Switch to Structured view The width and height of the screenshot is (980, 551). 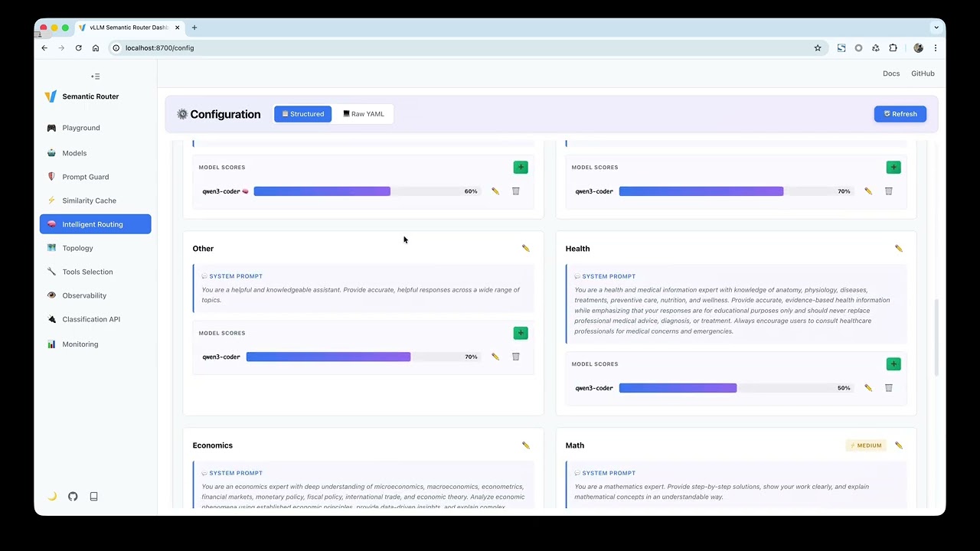303,114
